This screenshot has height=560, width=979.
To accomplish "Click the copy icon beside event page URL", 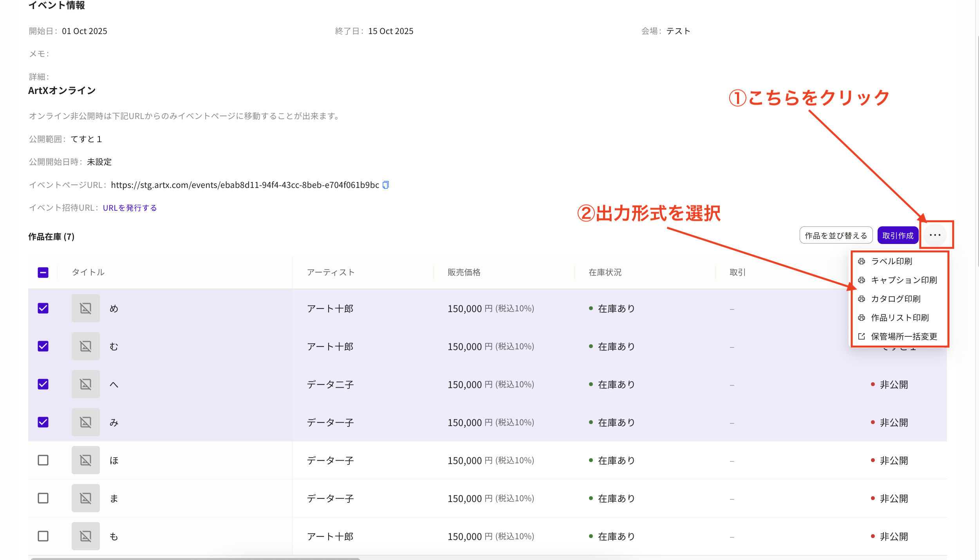I will pos(386,185).
